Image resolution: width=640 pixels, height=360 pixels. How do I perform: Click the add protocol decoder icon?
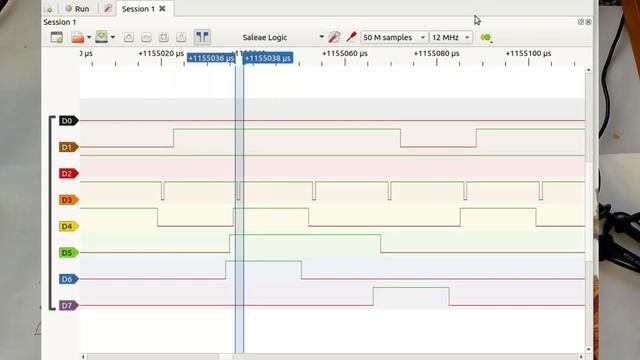click(x=486, y=38)
